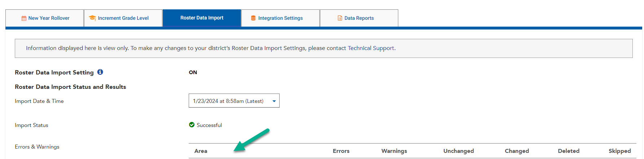Click the document icon on Data Reports
Screen dimensions: 644x159
(x=340, y=18)
